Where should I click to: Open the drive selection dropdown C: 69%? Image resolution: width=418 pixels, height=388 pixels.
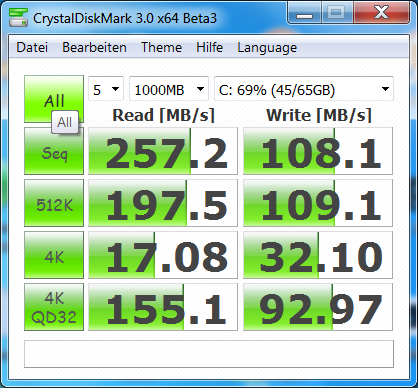tap(304, 89)
